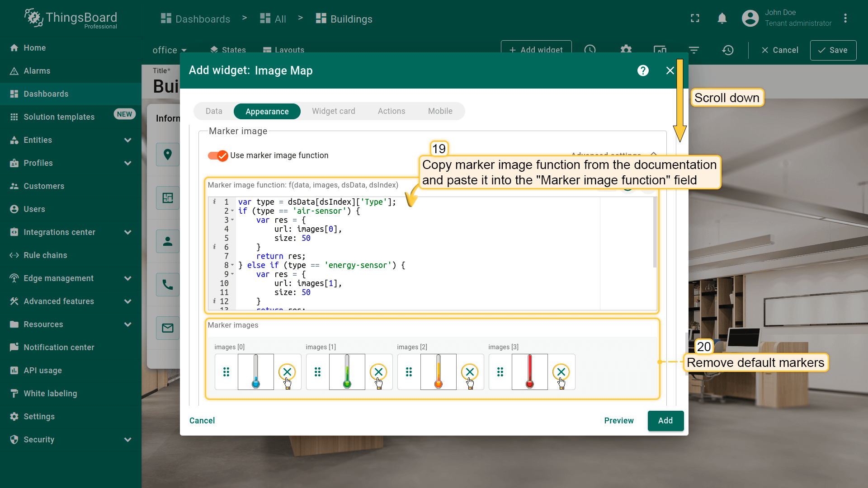
Task: Expand the Entities sidebar menu
Action: point(128,140)
